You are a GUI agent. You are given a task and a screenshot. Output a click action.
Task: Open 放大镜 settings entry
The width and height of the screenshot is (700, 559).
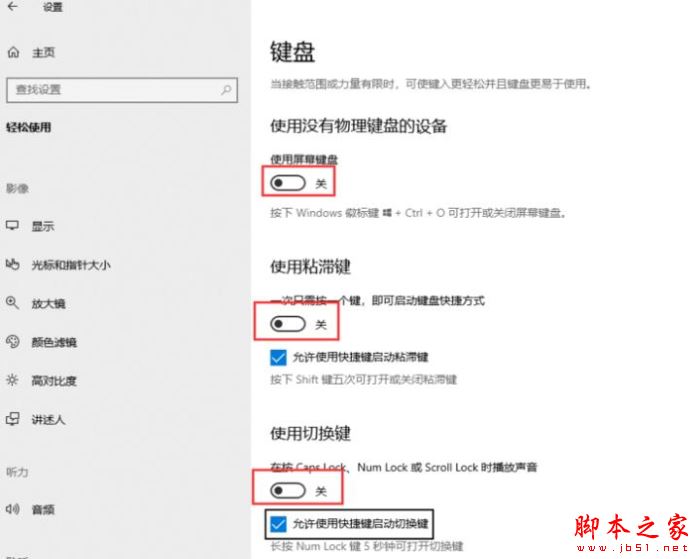click(48, 304)
